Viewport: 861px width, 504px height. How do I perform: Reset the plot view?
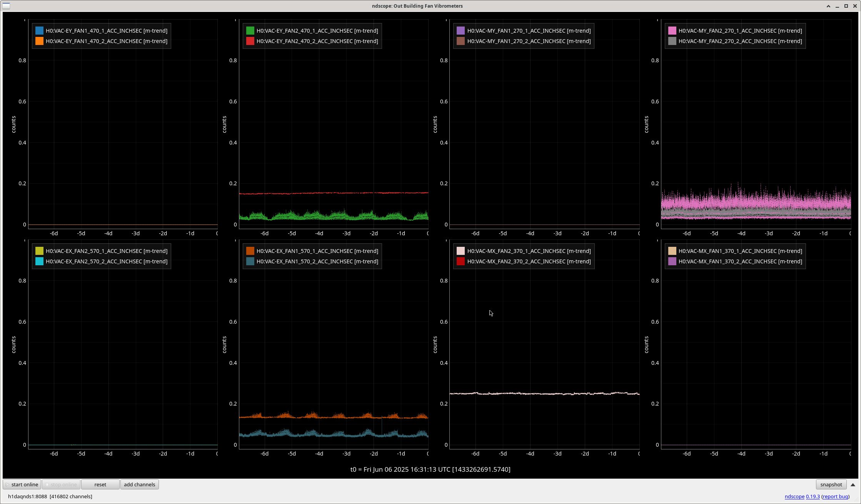(100, 484)
